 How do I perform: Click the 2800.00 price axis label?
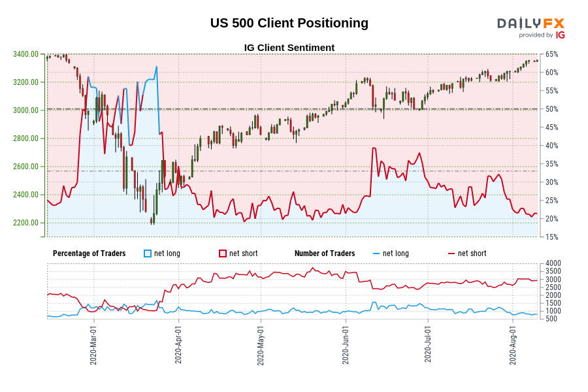(25, 139)
